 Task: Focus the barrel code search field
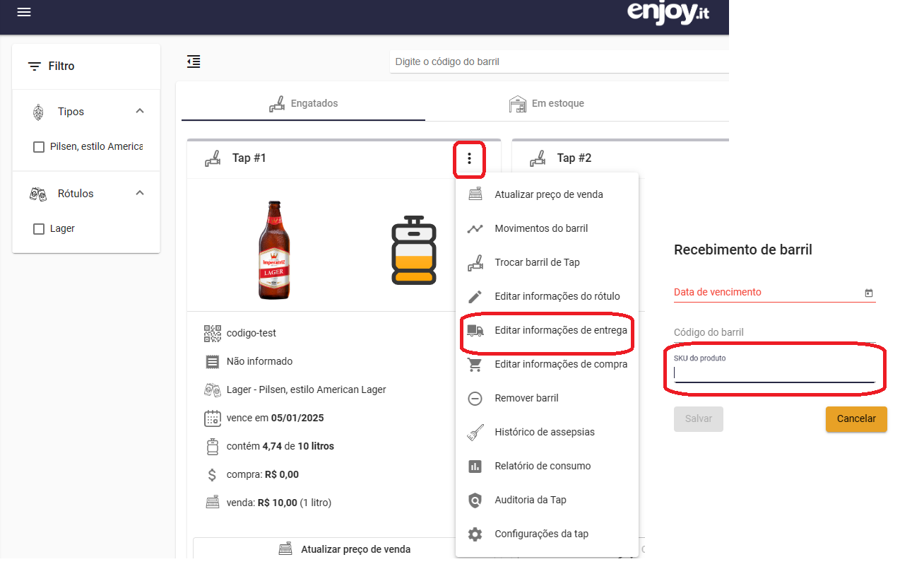[559, 62]
